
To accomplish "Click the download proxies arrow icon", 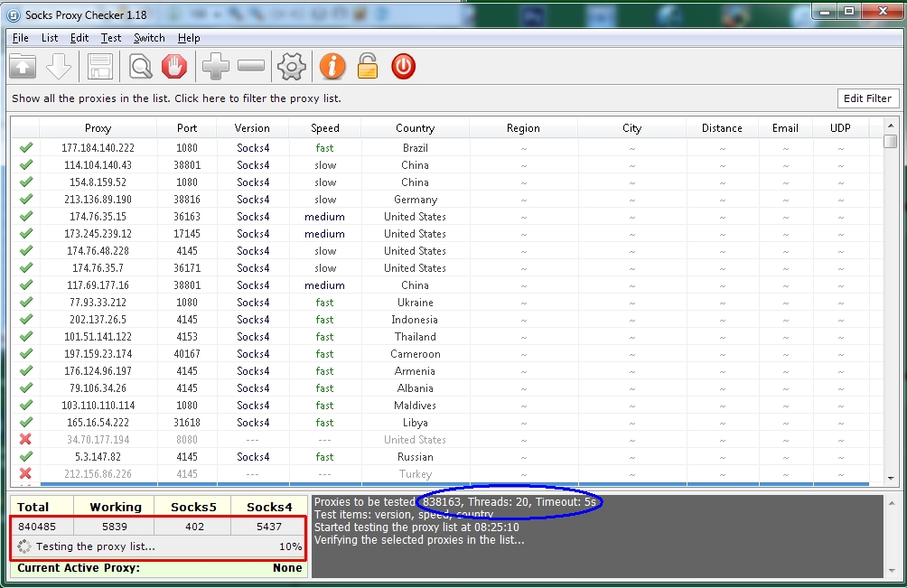I will (x=60, y=65).
